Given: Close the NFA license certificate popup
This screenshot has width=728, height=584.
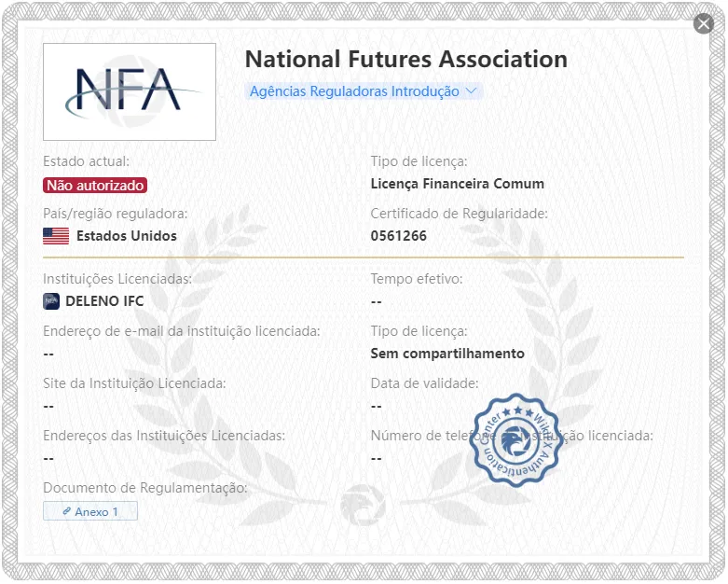Looking at the screenshot, I should (x=704, y=23).
